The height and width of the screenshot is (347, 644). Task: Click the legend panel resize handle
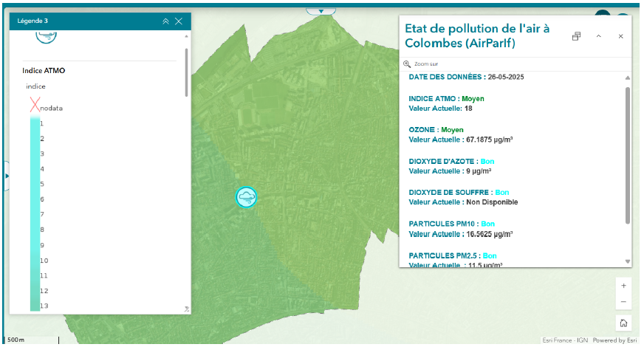click(186, 309)
